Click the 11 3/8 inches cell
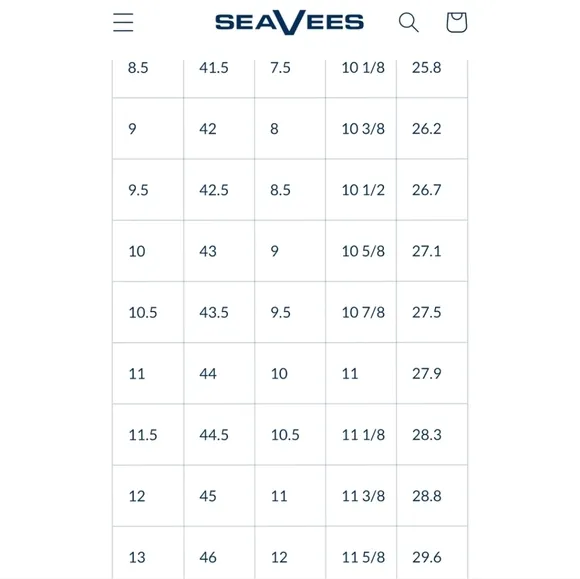The image size is (580, 579). [361, 496]
